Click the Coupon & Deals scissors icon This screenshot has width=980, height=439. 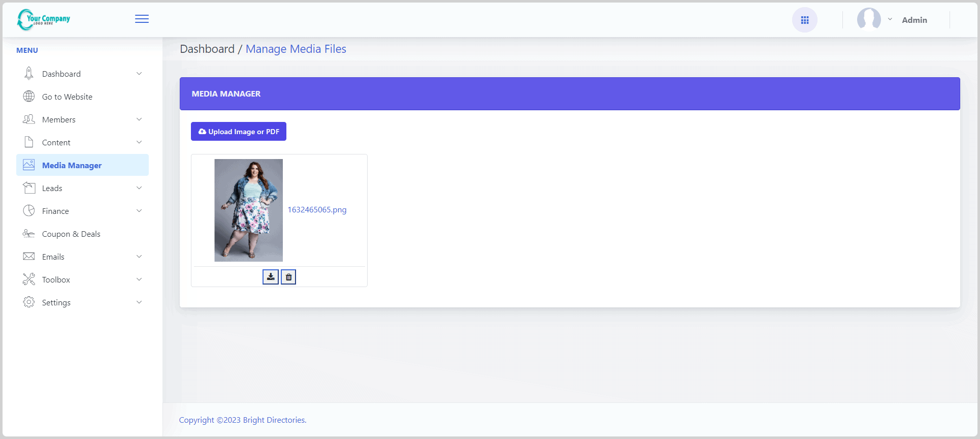coord(29,234)
